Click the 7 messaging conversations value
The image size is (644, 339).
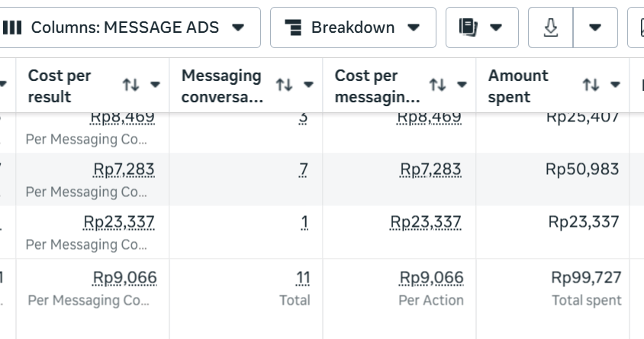tap(304, 169)
